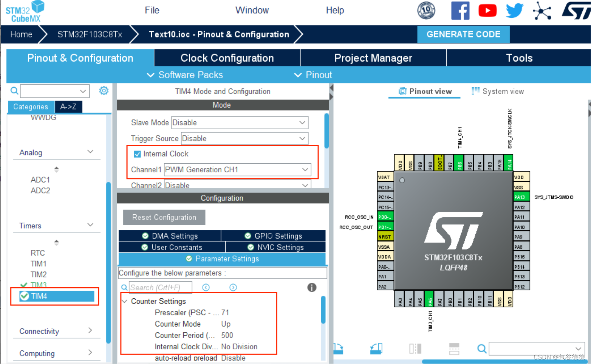Switch to Project Manager tab
Image resolution: width=591 pixels, height=364 pixels.
(x=373, y=58)
